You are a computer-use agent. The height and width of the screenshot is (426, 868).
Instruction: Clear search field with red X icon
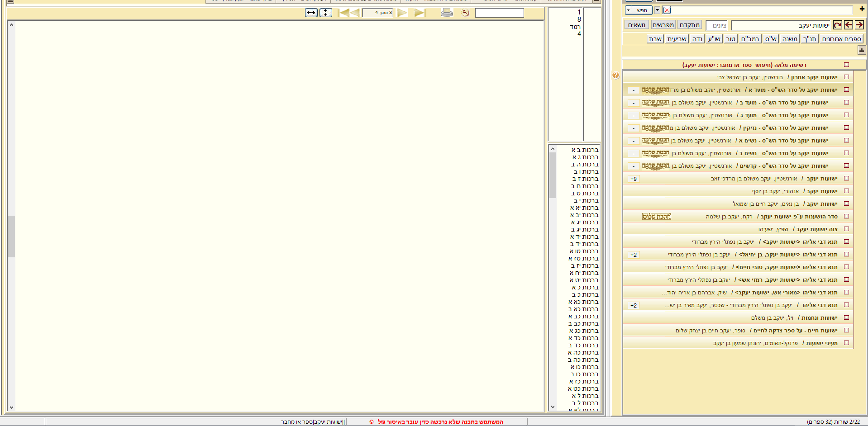667,10
